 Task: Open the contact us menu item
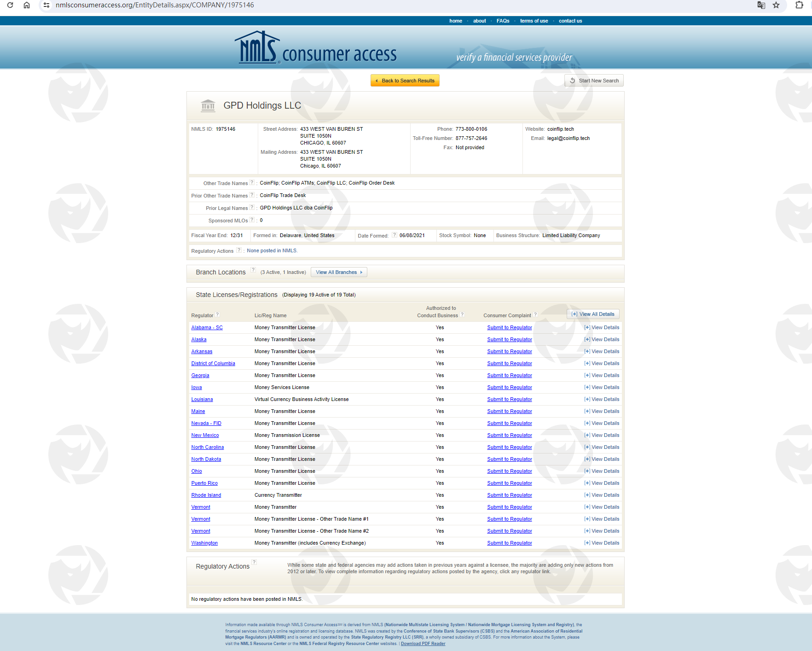click(570, 21)
